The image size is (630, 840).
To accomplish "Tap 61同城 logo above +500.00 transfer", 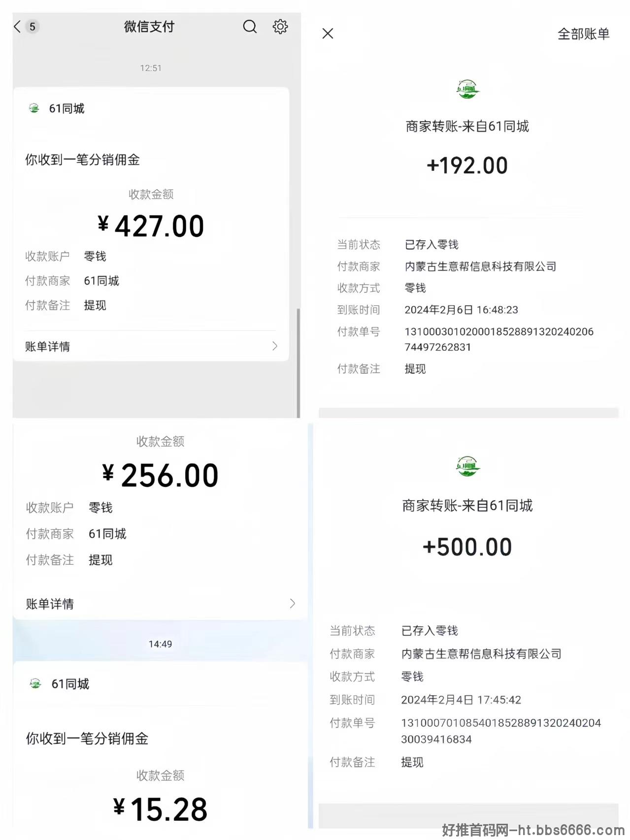I will click(467, 466).
